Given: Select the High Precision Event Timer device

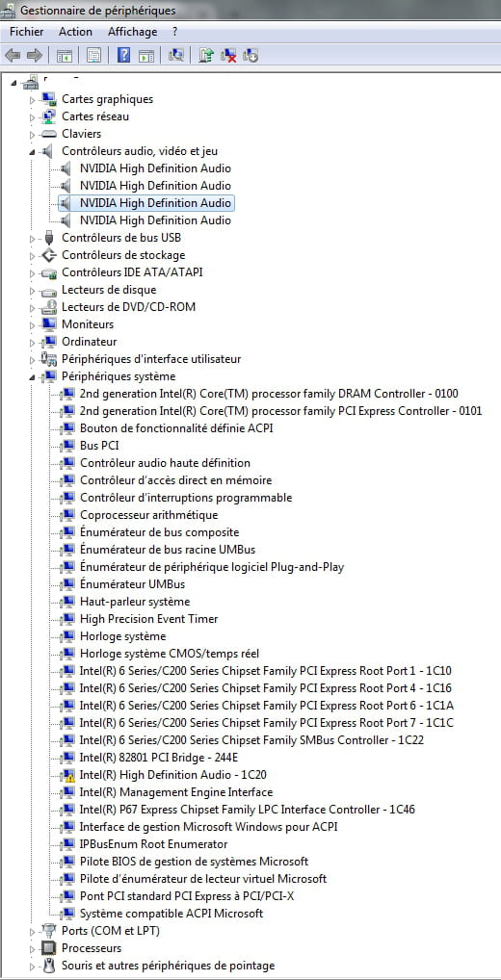Looking at the screenshot, I should [x=149, y=619].
